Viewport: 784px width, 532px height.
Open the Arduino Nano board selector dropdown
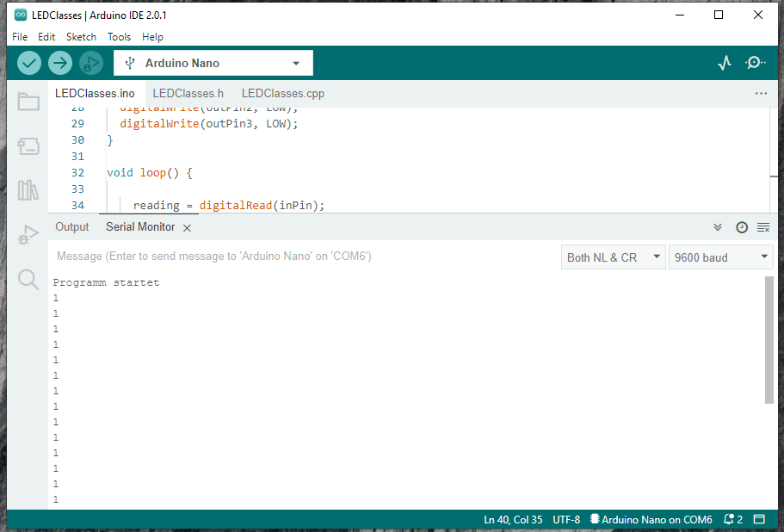coord(213,63)
